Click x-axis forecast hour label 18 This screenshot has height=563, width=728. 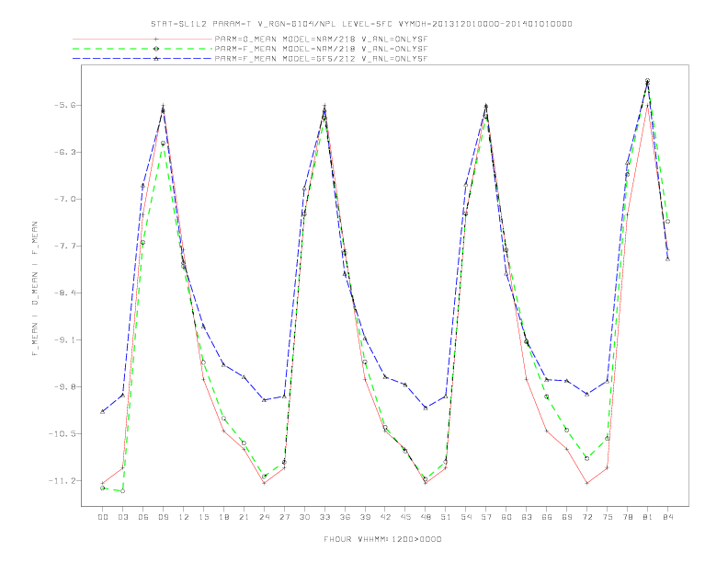pyautogui.click(x=223, y=517)
